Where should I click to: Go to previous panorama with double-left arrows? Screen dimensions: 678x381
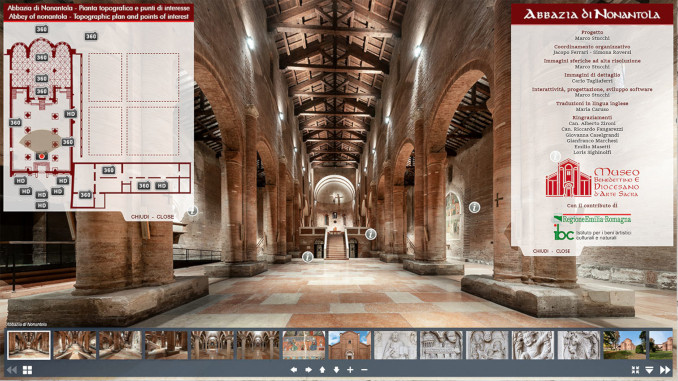(x=12, y=370)
